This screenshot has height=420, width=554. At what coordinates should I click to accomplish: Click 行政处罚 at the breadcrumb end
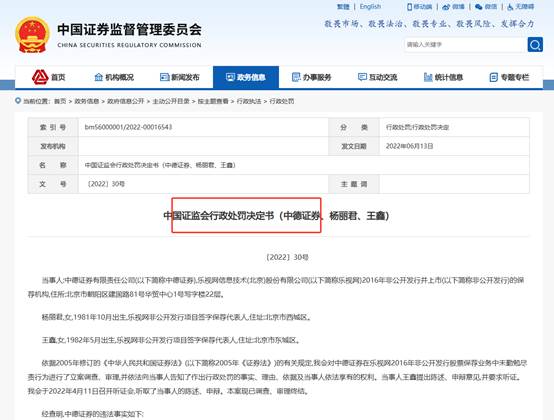pyautogui.click(x=282, y=101)
